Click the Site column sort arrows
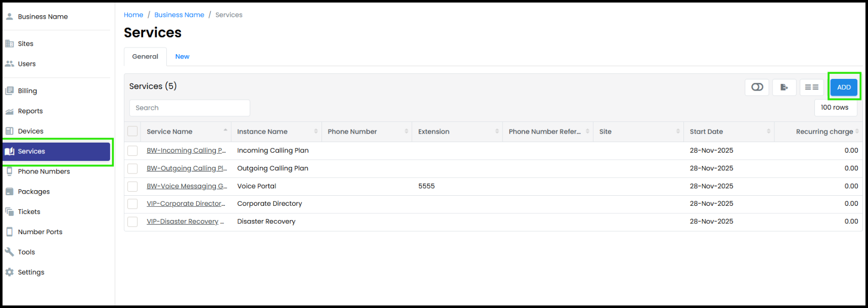This screenshot has height=308, width=868. coord(678,131)
